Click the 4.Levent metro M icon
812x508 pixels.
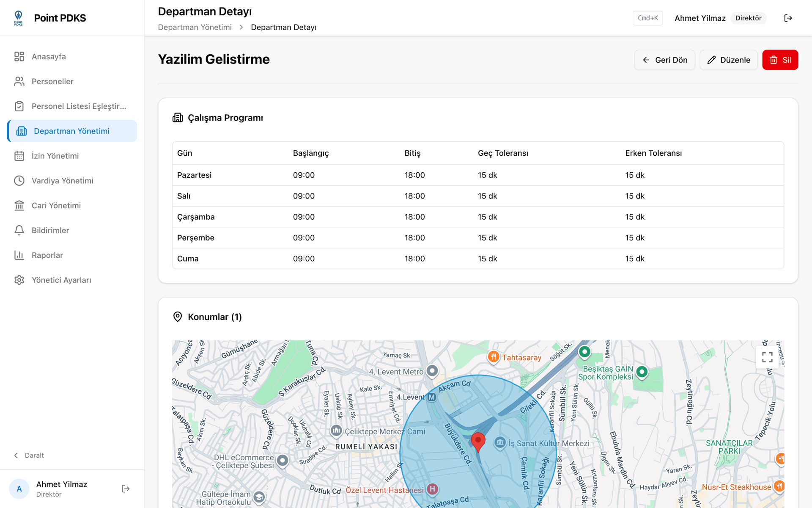click(431, 397)
